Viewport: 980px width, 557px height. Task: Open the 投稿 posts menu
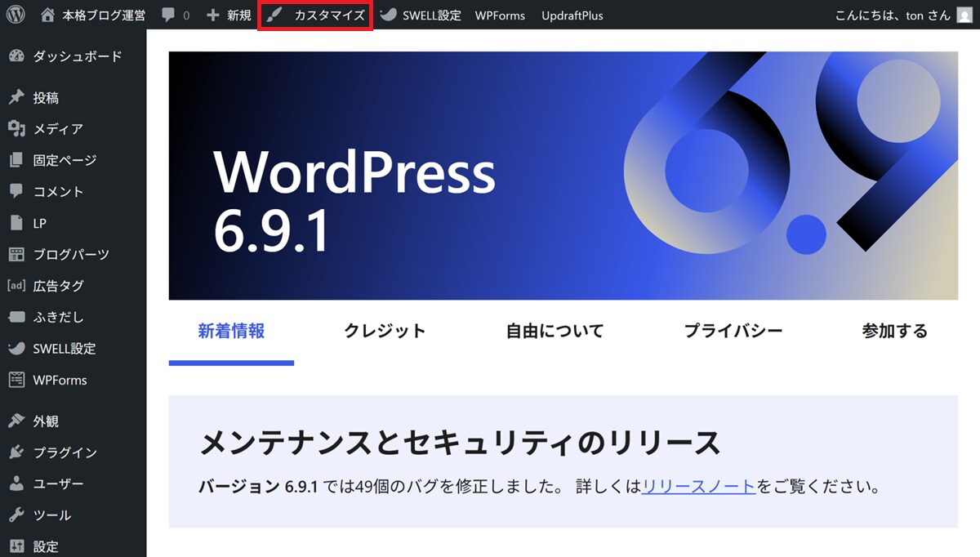pos(45,98)
